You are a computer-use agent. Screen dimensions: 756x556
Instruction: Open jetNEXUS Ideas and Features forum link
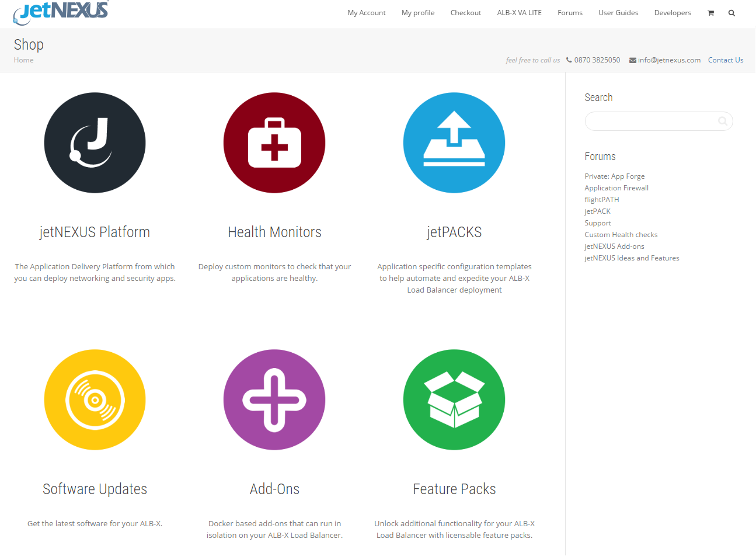coord(632,258)
